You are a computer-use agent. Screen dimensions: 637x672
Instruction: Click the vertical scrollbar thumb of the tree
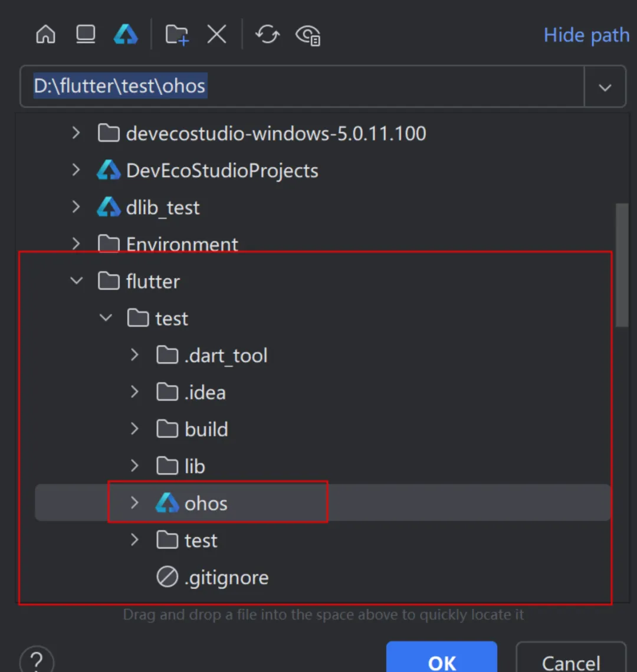coord(622,265)
